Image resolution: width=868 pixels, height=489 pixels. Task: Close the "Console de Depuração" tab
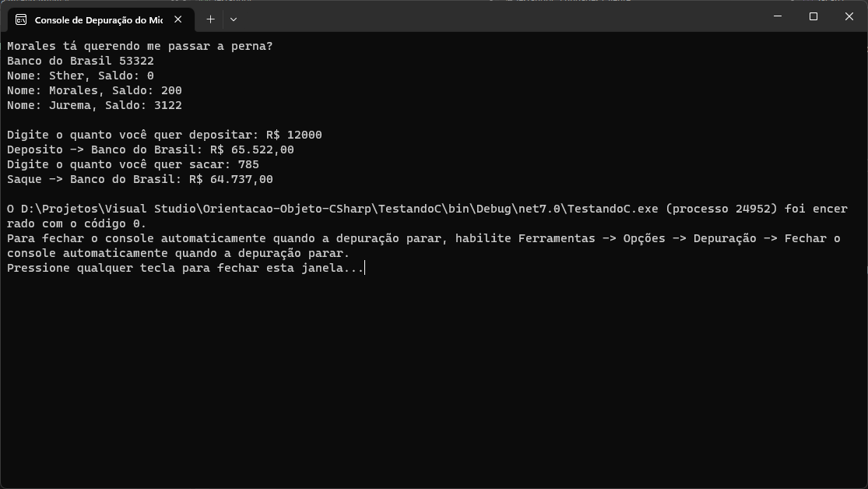click(178, 19)
